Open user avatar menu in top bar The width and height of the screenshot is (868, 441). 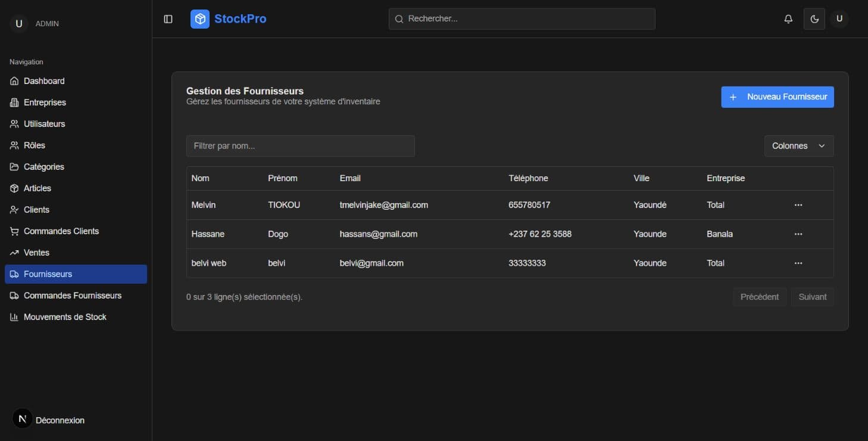(839, 18)
